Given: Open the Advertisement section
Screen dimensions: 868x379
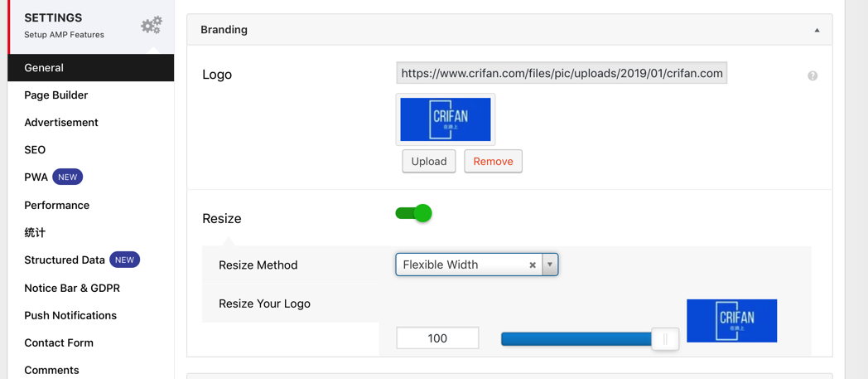Looking at the screenshot, I should pyautogui.click(x=60, y=123).
